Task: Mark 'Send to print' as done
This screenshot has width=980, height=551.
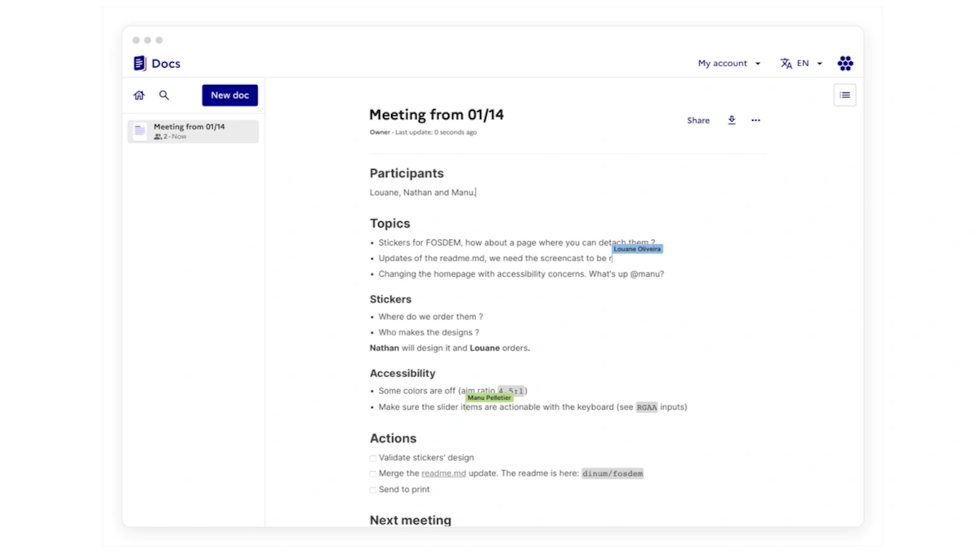Action: 372,491
